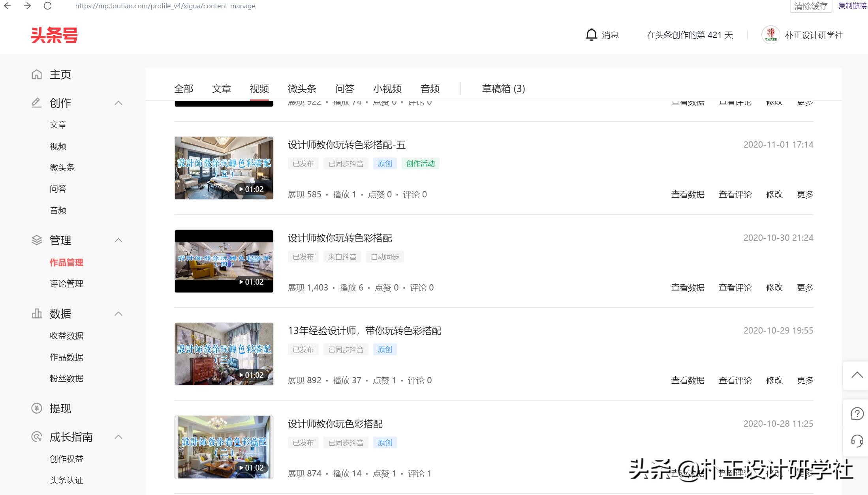Click the browser refresh icon
The width and height of the screenshot is (868, 495).
tap(47, 6)
